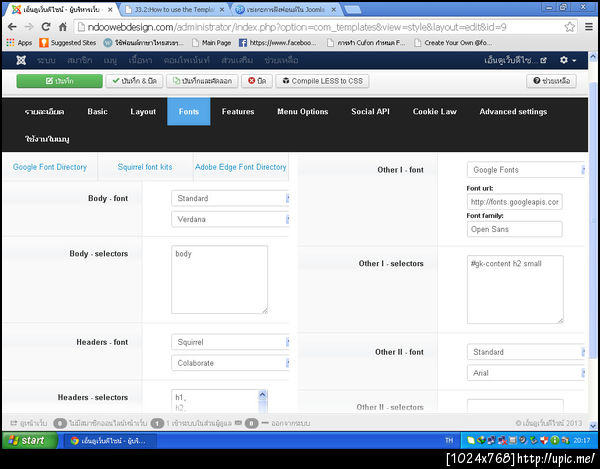Expand Body font dropdown showing Verdana

coord(230,219)
